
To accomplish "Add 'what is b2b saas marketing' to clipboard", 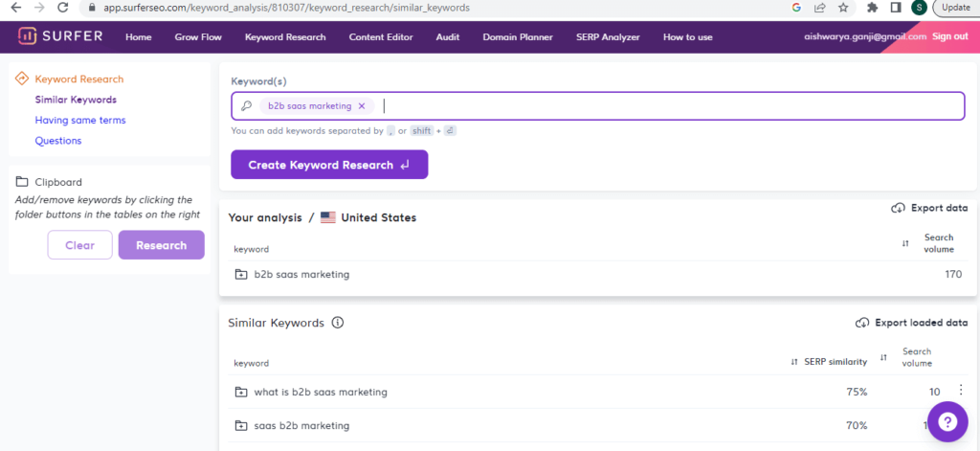I will (241, 393).
